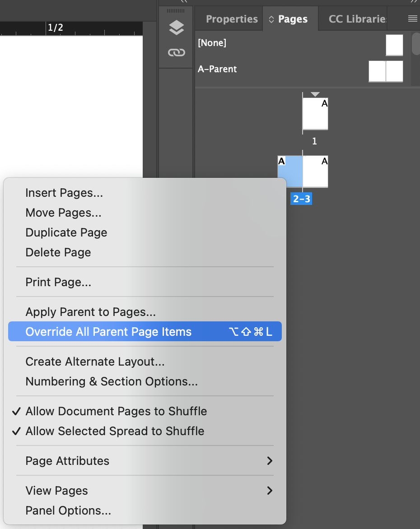
Task: Toggle Allow Selected Spread to Shuffle
Action: pyautogui.click(x=115, y=431)
